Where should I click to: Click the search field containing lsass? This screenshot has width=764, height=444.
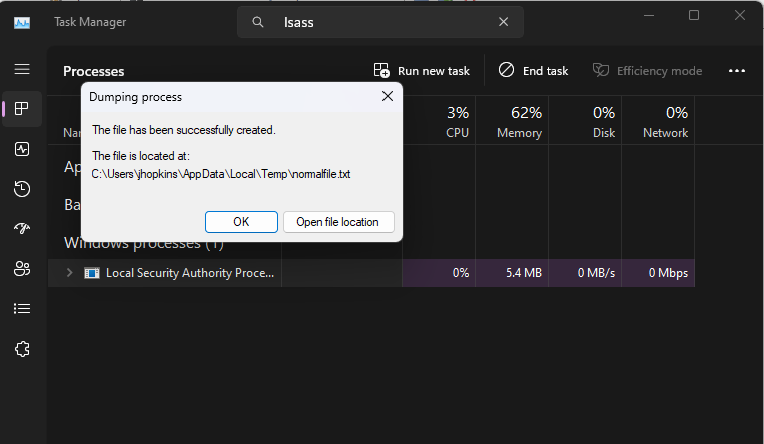click(x=381, y=22)
